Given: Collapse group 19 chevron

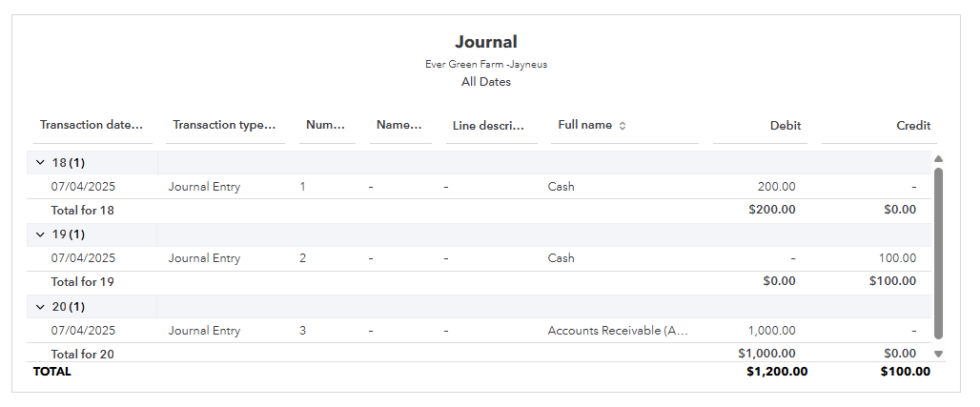Looking at the screenshot, I should (x=41, y=234).
